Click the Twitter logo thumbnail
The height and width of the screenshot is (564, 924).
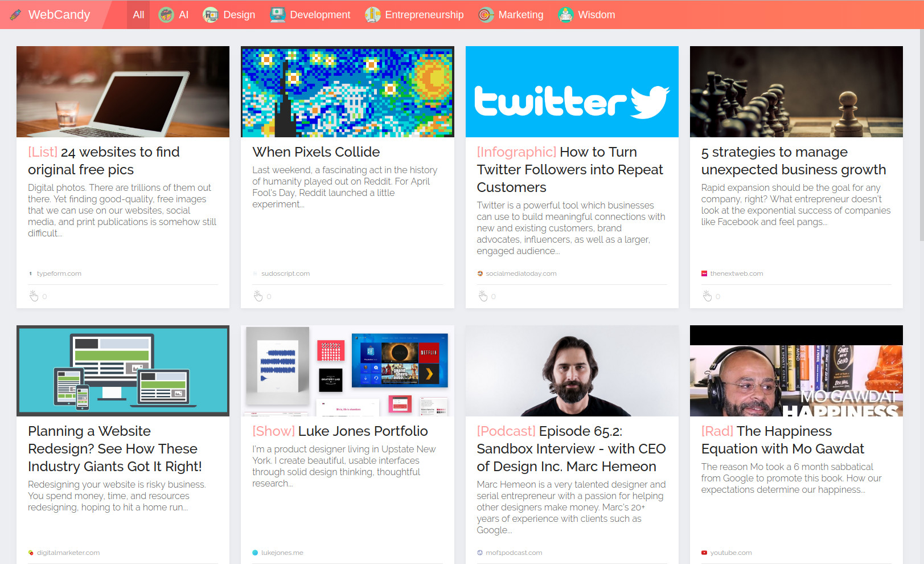(572, 92)
